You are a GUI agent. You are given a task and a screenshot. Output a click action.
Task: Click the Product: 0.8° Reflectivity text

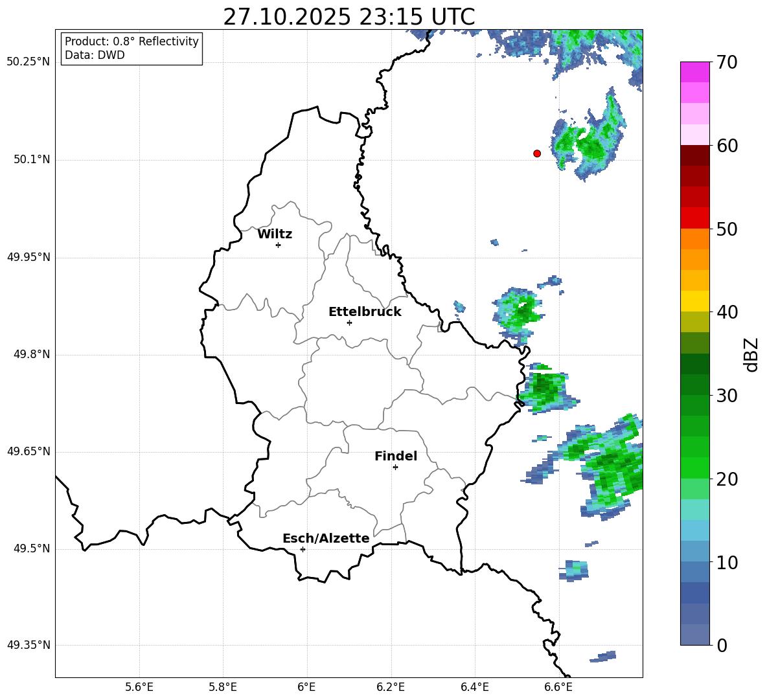[132, 41]
